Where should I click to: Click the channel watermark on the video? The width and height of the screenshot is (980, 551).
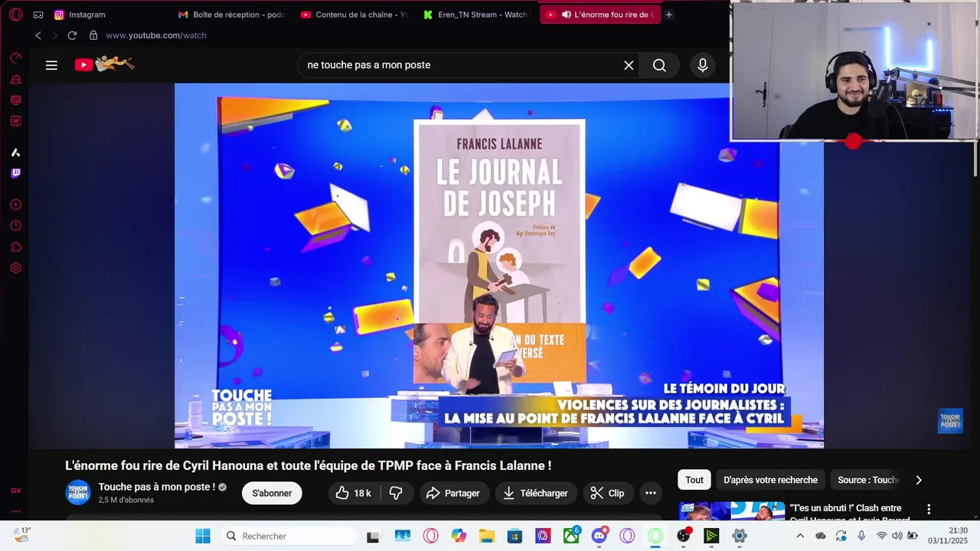(x=950, y=420)
